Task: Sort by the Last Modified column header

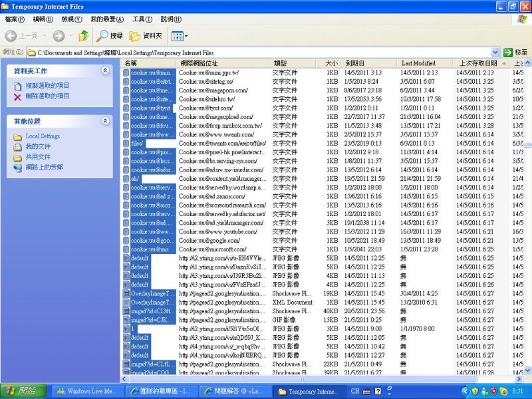Action: click(419, 63)
